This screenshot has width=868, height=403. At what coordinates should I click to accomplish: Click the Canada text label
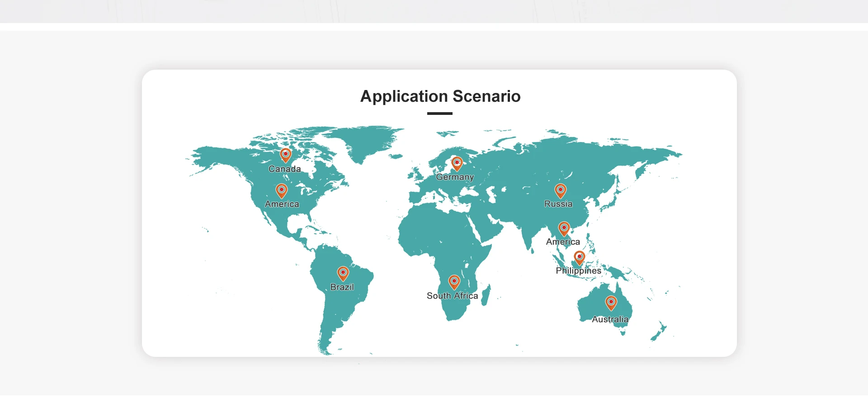[284, 169]
